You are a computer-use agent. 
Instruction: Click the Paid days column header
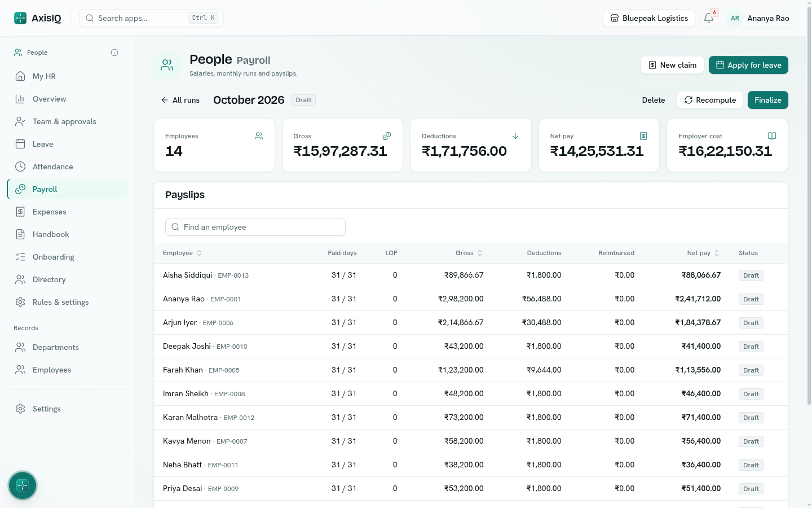342,253
